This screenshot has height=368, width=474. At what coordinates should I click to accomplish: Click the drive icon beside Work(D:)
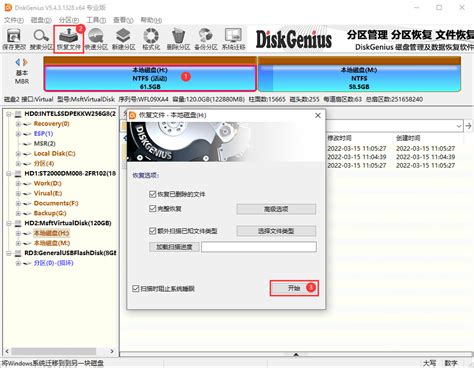click(x=27, y=183)
